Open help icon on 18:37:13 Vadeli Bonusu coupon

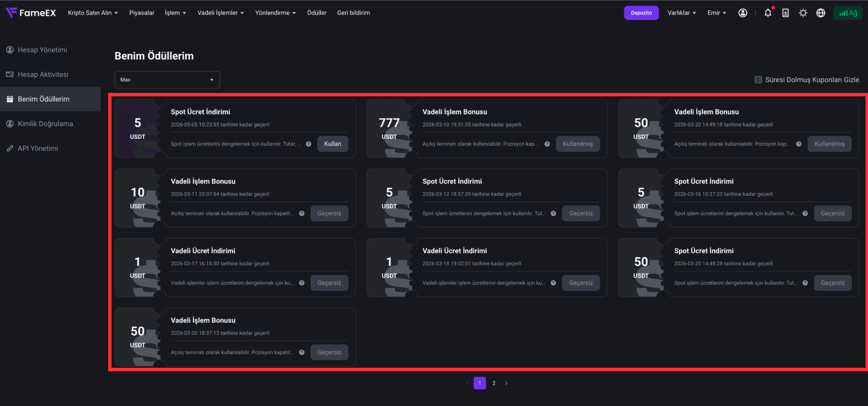tap(302, 353)
